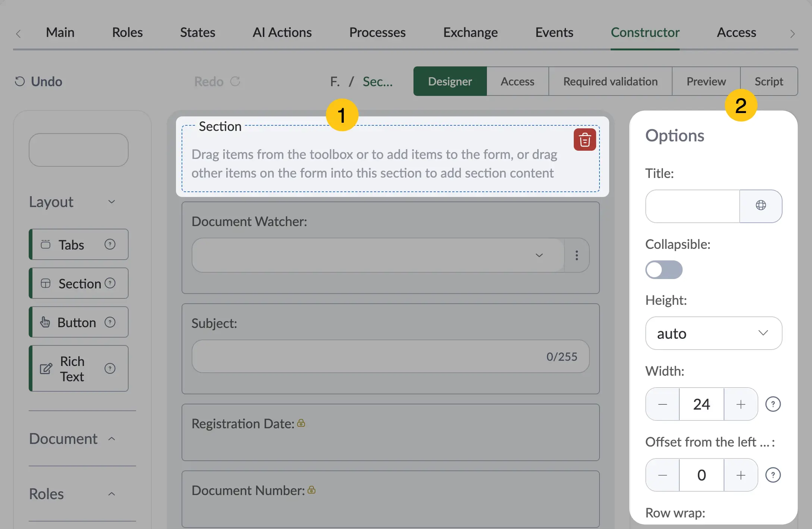Click the Redo button
The height and width of the screenshot is (529, 812).
(x=217, y=81)
